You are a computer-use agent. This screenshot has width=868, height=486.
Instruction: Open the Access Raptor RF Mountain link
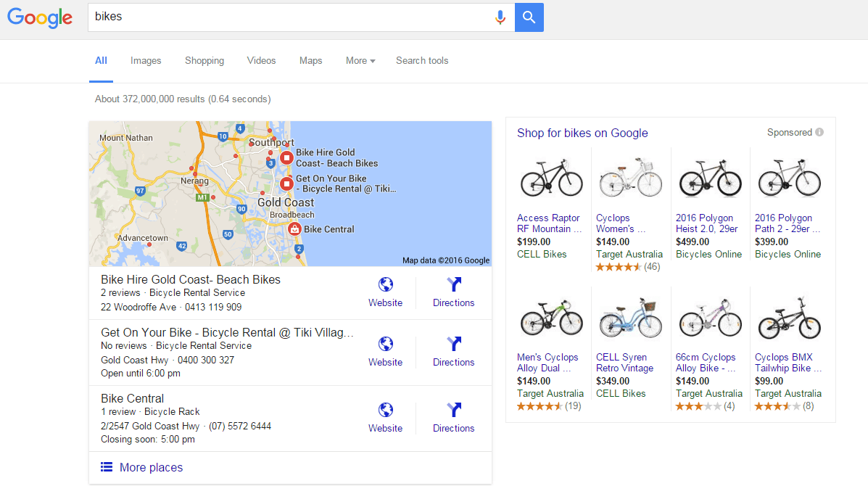point(549,223)
